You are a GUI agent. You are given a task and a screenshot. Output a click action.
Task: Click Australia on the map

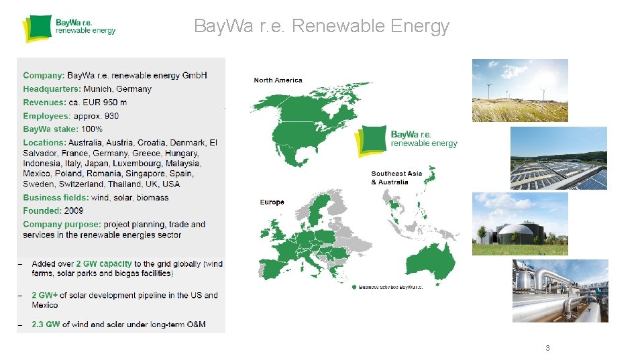[430, 263]
